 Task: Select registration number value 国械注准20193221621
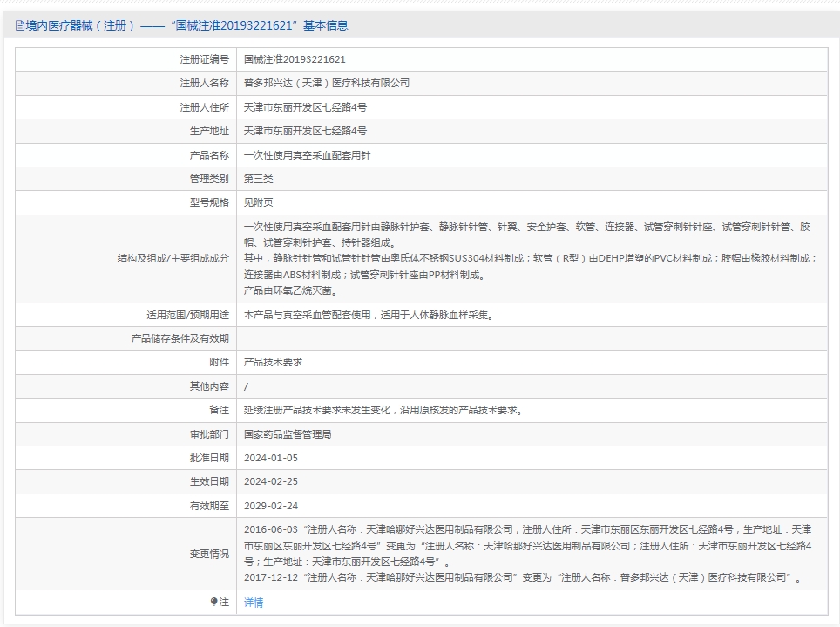(295, 59)
